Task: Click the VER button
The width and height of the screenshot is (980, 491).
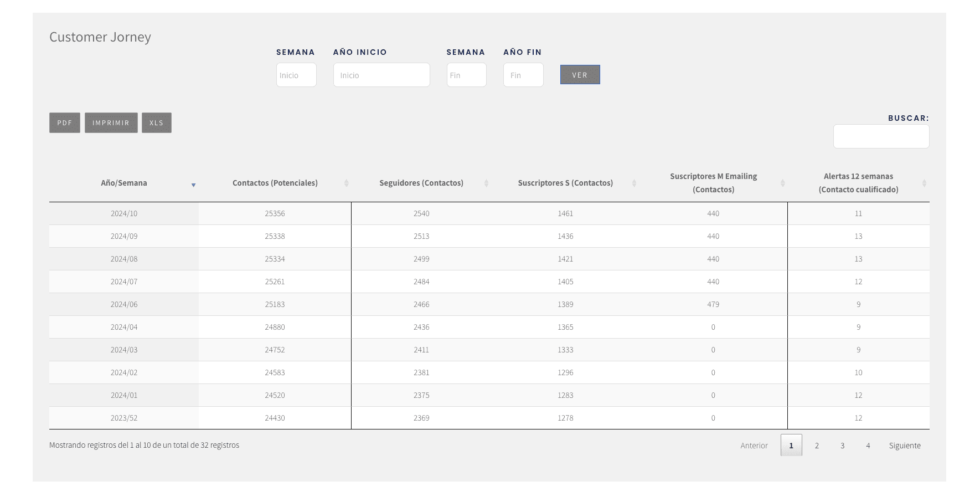Action: (580, 75)
